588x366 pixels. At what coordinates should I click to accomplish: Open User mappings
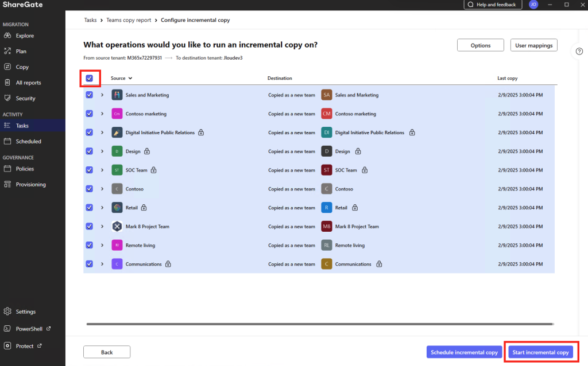point(533,45)
